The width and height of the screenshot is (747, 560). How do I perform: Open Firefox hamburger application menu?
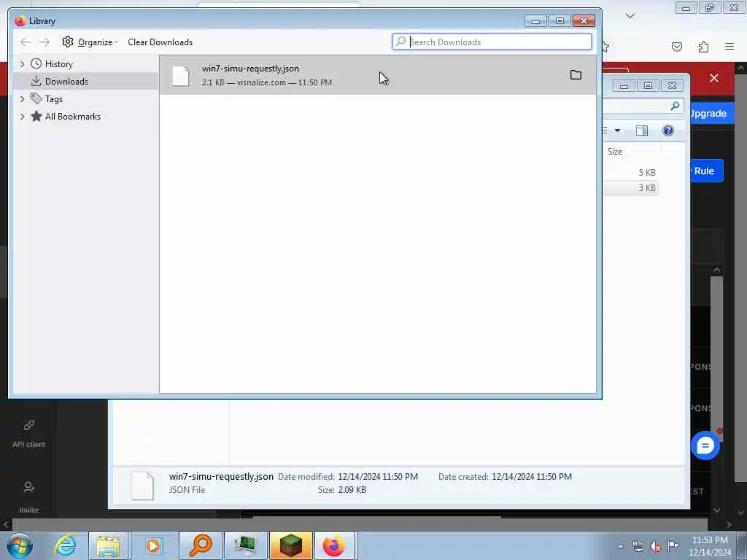click(x=729, y=47)
